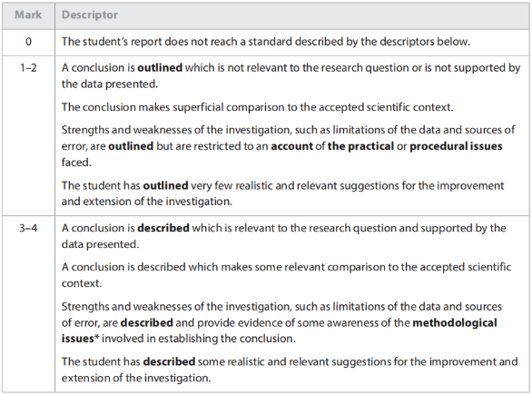The height and width of the screenshot is (395, 532).
Task: Click the phrase data presented in 3–4 band
Action: point(100,244)
